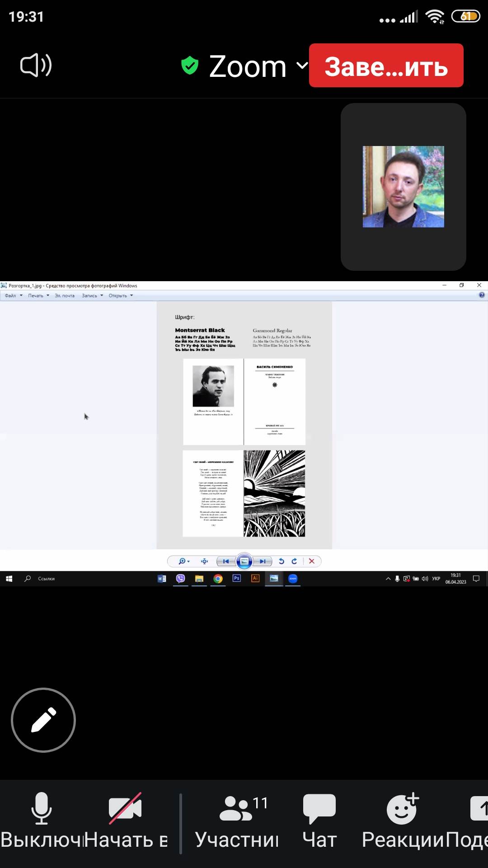End the meeting with red button
The height and width of the screenshot is (868, 488).
click(386, 66)
